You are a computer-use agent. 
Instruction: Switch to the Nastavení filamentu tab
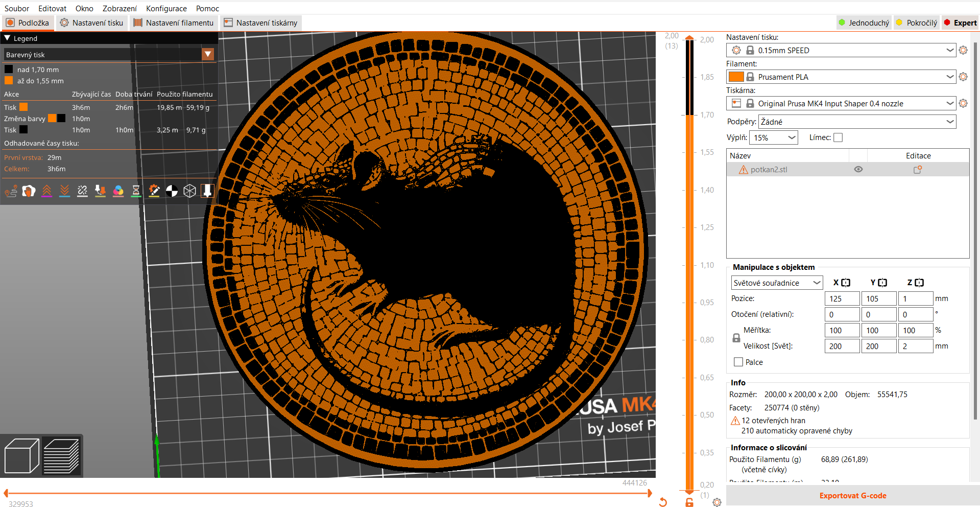click(174, 22)
